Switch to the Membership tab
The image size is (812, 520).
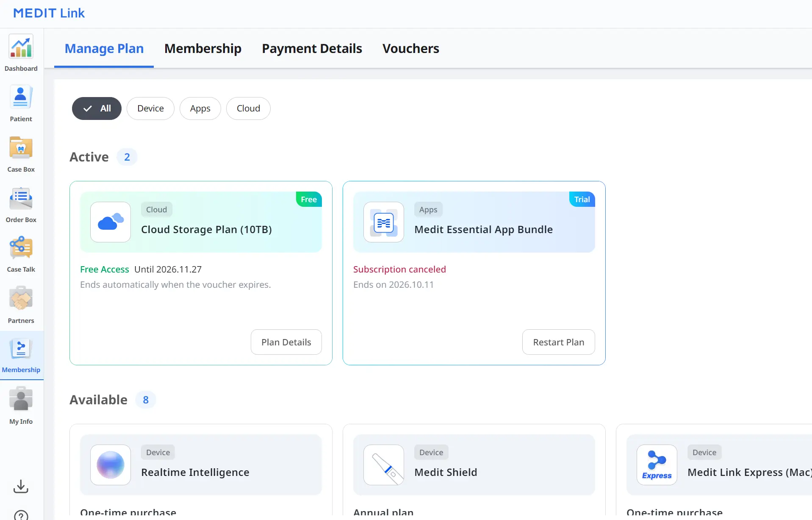tap(203, 49)
